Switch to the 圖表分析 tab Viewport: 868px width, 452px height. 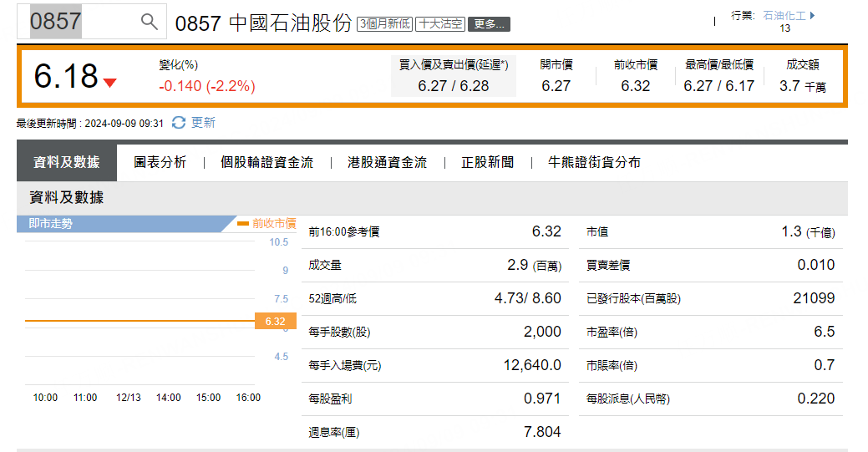tap(160, 162)
